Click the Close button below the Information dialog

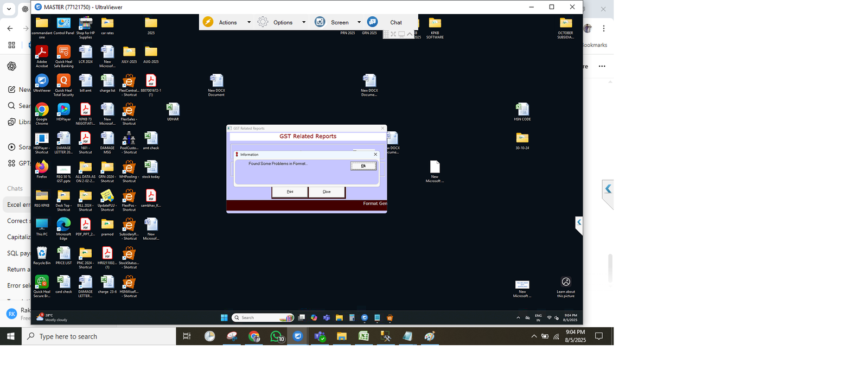pos(327,191)
